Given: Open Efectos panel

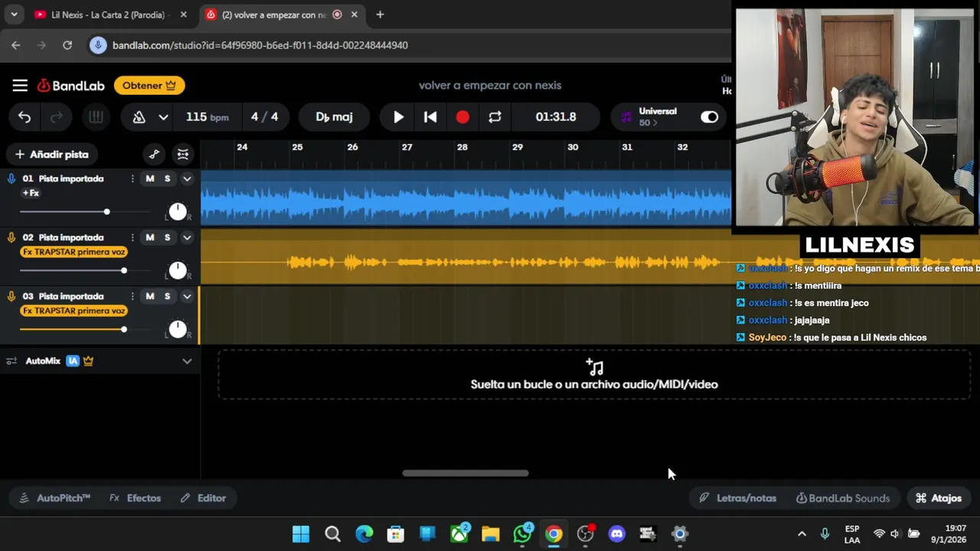Looking at the screenshot, I should pos(136,498).
